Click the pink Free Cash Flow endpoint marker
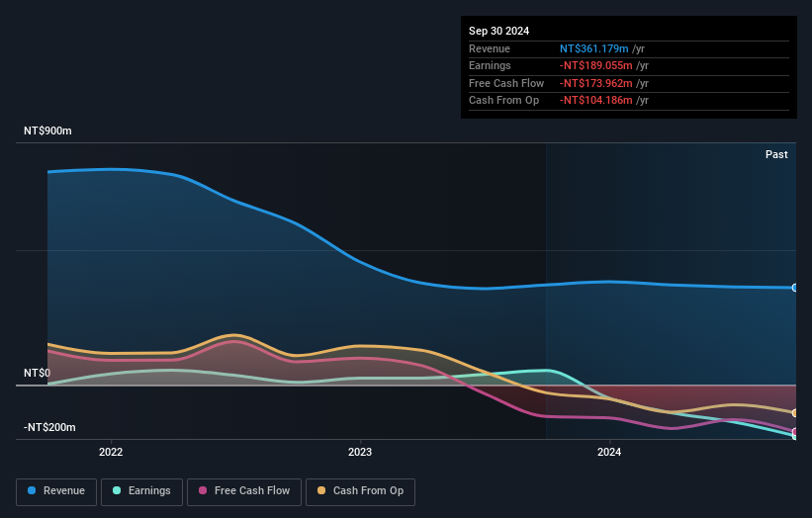 pyautogui.click(x=795, y=432)
